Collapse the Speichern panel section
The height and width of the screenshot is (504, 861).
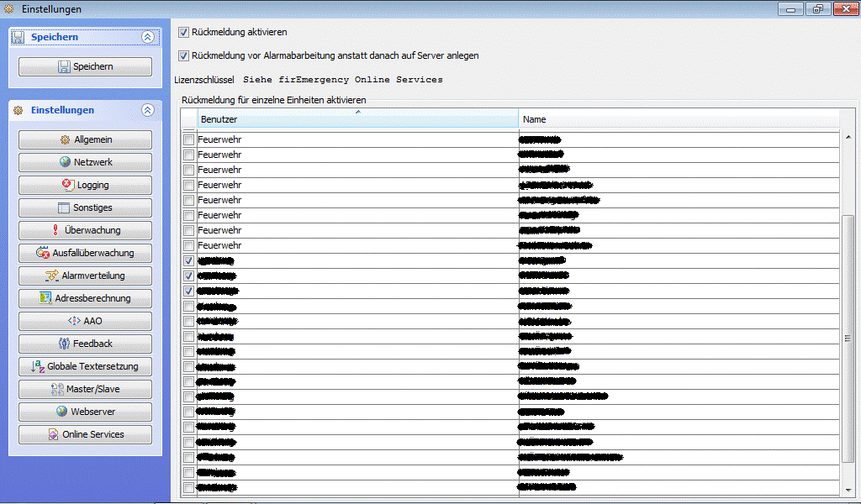click(148, 38)
